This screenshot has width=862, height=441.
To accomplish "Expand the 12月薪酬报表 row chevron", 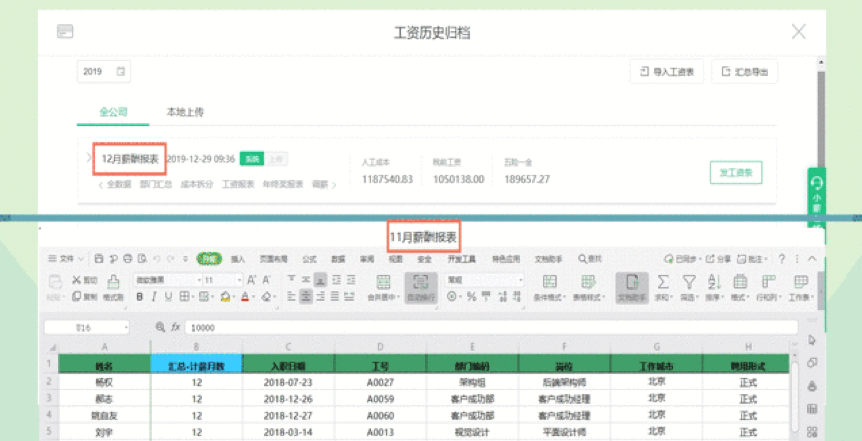I will coord(89,158).
